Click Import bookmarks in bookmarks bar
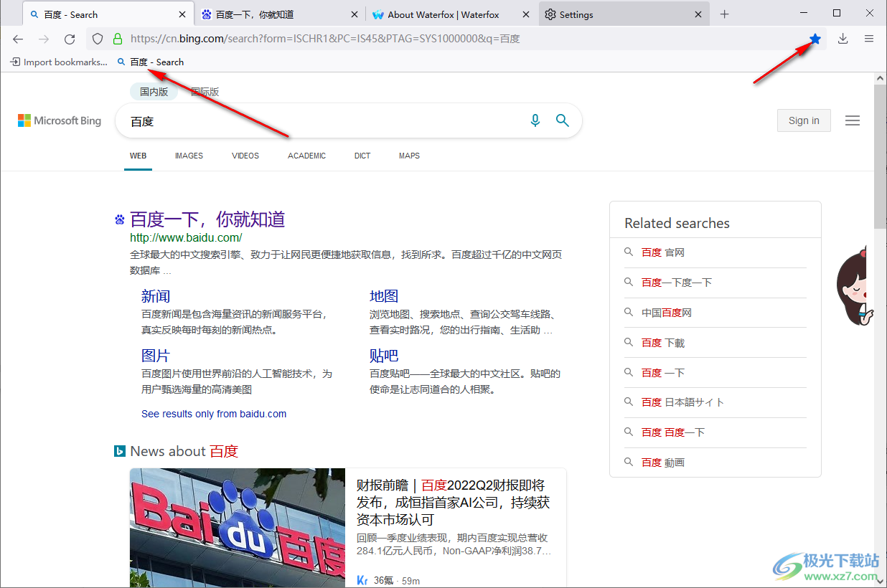Viewport: 887px width, 588px height. pyautogui.click(x=59, y=62)
